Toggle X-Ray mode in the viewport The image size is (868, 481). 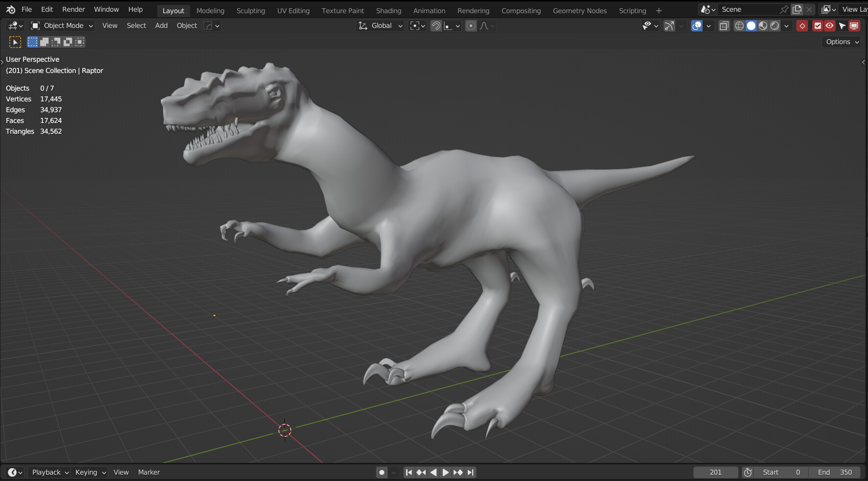coord(723,25)
